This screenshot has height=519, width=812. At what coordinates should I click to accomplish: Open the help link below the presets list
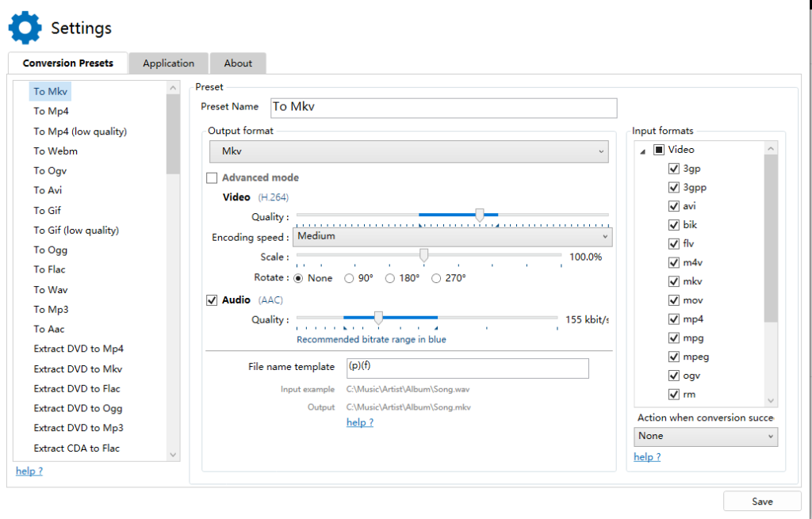[x=29, y=471]
